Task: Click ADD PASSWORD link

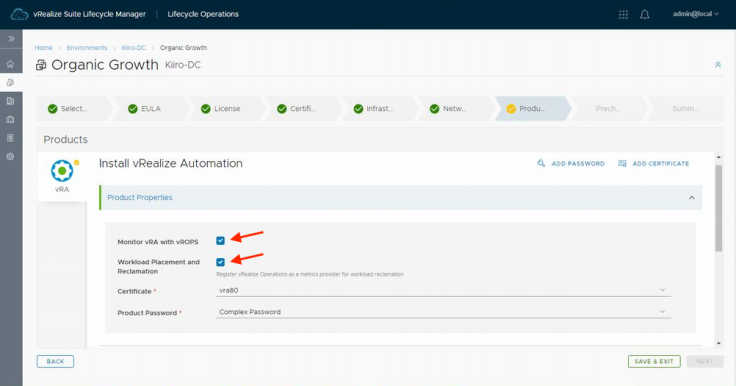Action: pos(578,163)
